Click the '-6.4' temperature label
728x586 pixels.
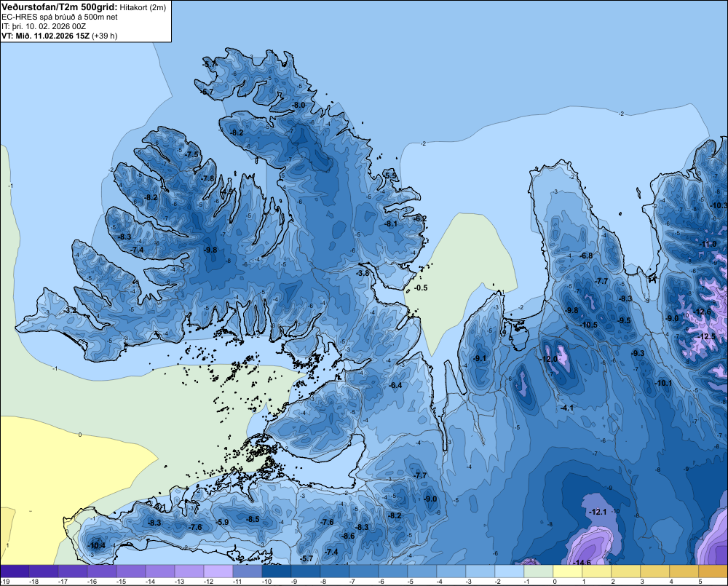point(395,385)
